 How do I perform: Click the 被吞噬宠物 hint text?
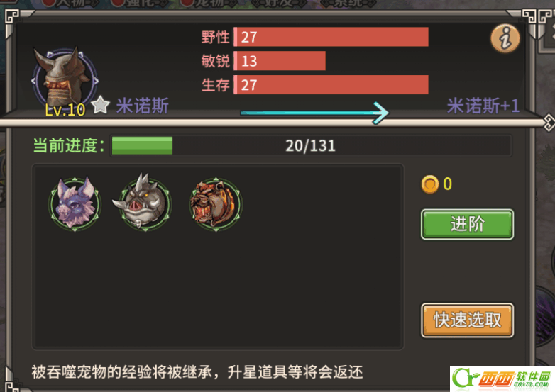click(197, 372)
